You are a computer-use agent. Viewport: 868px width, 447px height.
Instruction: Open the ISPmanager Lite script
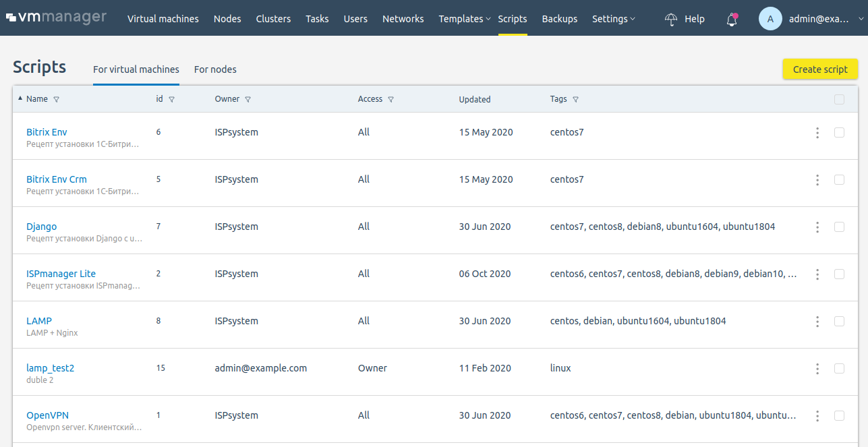(x=61, y=274)
